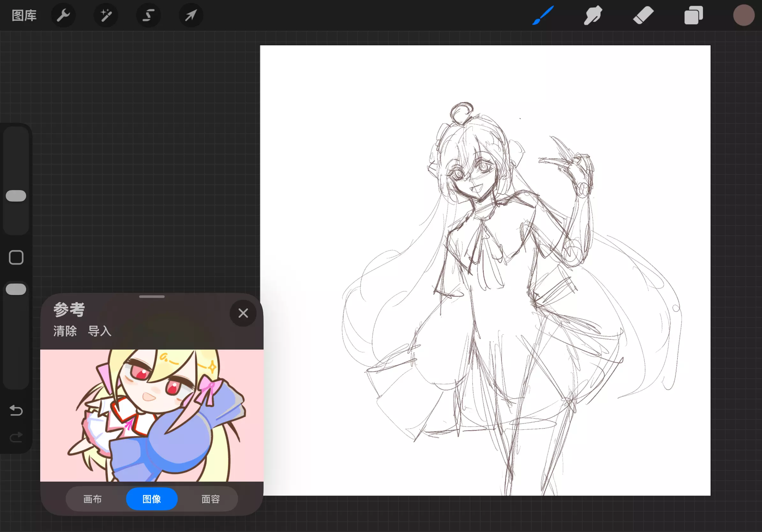Screen dimensions: 762x532
Task: Activate the Selection S tool
Action: click(x=148, y=15)
